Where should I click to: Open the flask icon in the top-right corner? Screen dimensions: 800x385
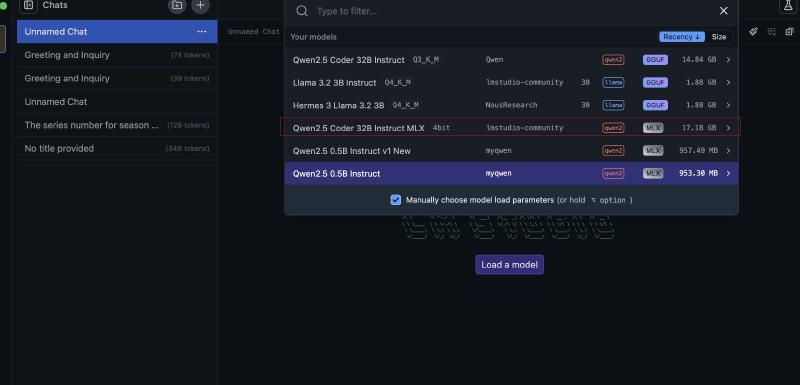coord(788,6)
